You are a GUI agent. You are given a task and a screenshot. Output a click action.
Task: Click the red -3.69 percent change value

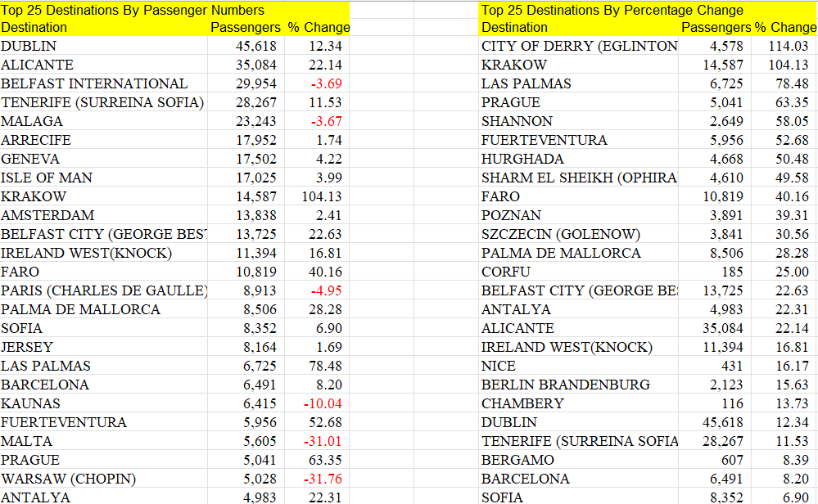327,83
